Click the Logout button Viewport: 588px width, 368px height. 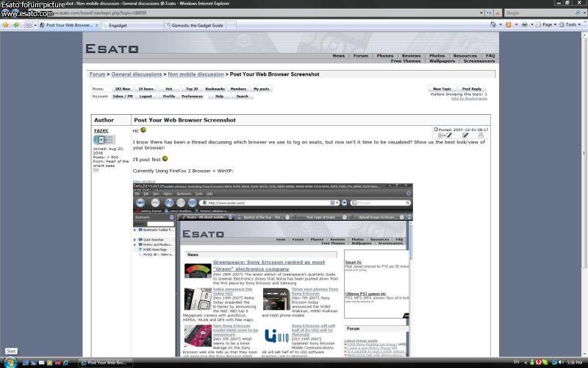146,96
